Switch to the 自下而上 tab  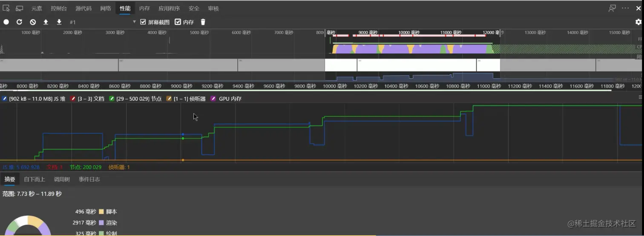pyautogui.click(x=34, y=179)
